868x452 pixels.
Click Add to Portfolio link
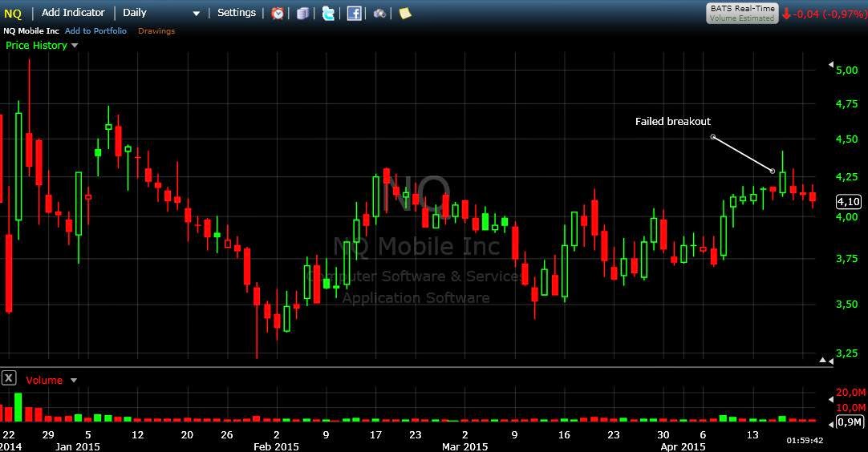(x=95, y=31)
